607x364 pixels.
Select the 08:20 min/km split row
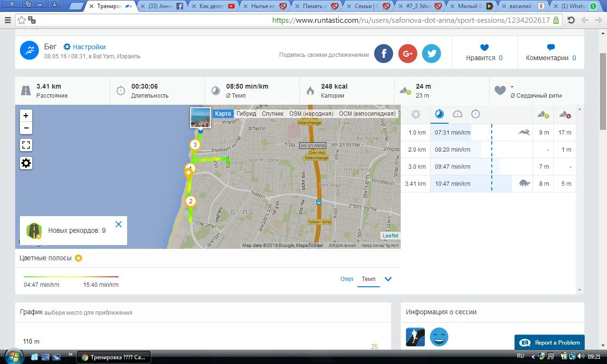[x=488, y=150]
